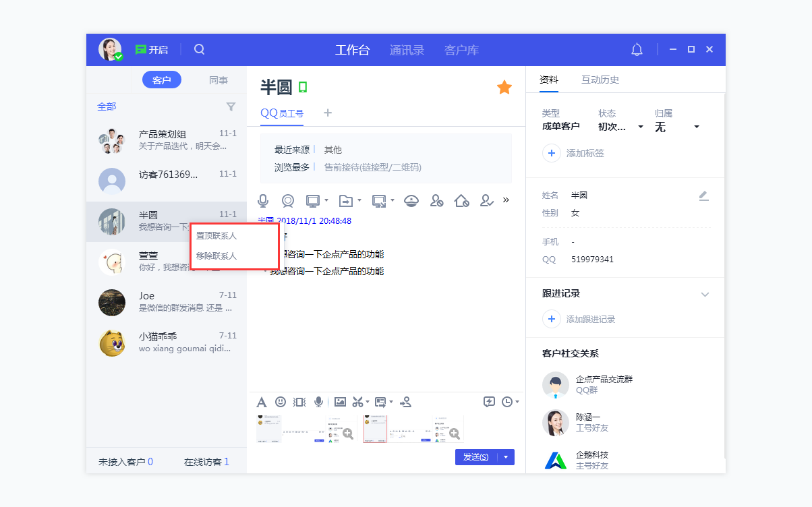
Task: Select the 客户 pill tab
Action: [x=162, y=80]
